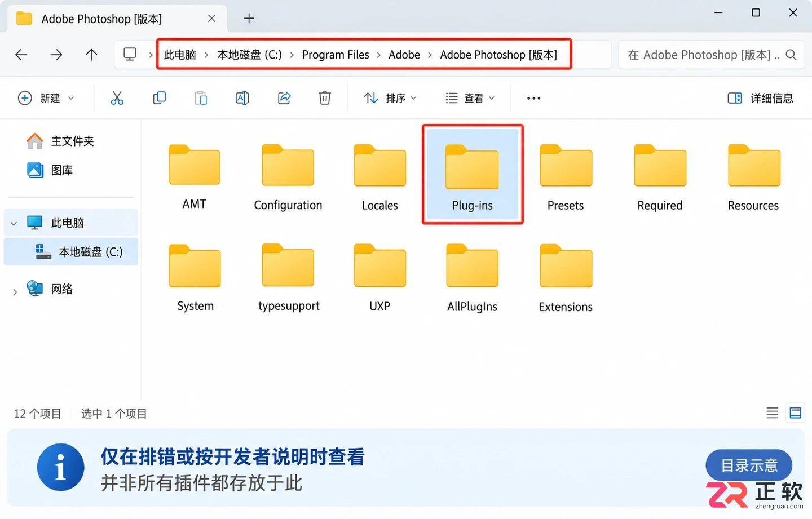Click the Rename icon in toolbar
Viewport: 812px width, 519px height.
[x=242, y=98]
